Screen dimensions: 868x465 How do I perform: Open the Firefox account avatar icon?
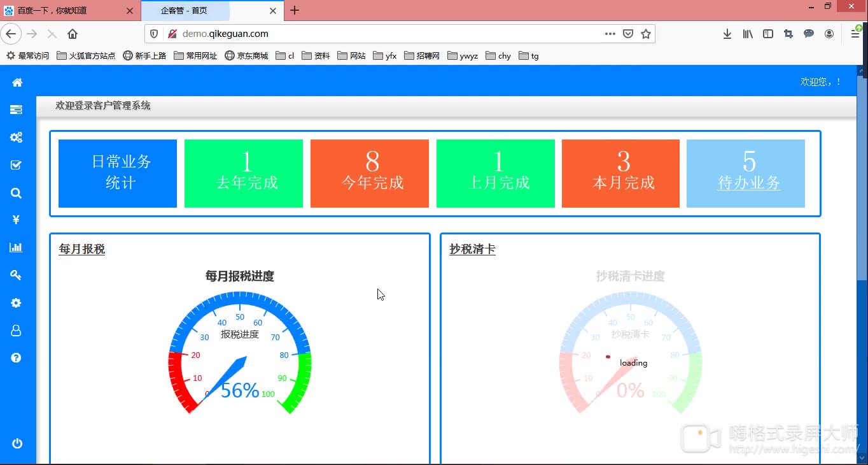point(829,34)
